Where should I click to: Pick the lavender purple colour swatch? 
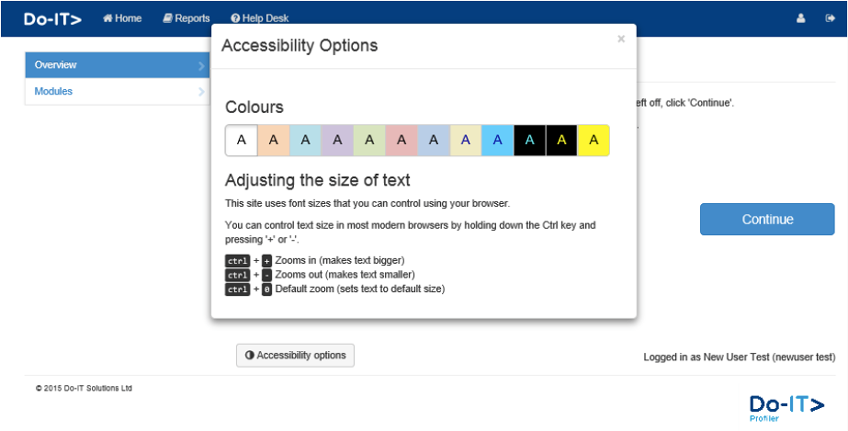337,140
